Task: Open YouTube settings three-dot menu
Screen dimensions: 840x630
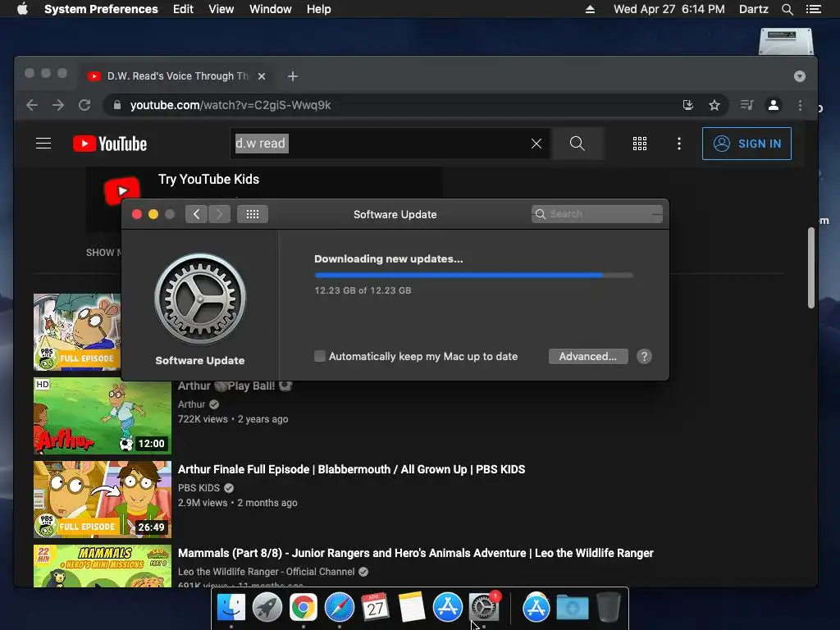Action: [x=678, y=144]
